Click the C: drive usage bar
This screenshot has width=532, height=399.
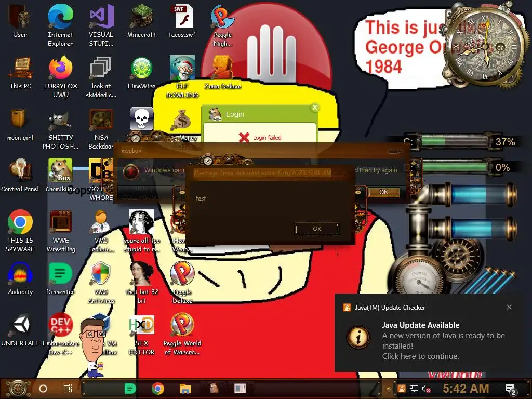click(x=454, y=141)
